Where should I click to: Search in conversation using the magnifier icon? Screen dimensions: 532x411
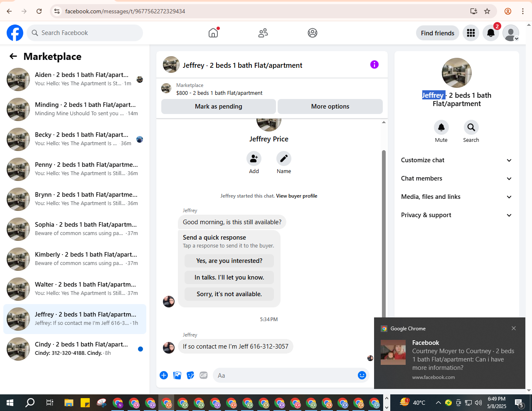tap(471, 127)
